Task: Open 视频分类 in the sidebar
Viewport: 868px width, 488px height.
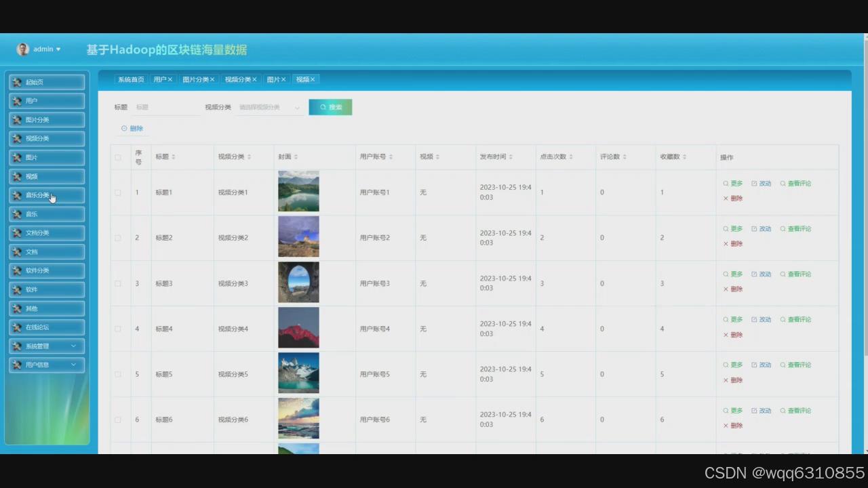Action: point(47,139)
